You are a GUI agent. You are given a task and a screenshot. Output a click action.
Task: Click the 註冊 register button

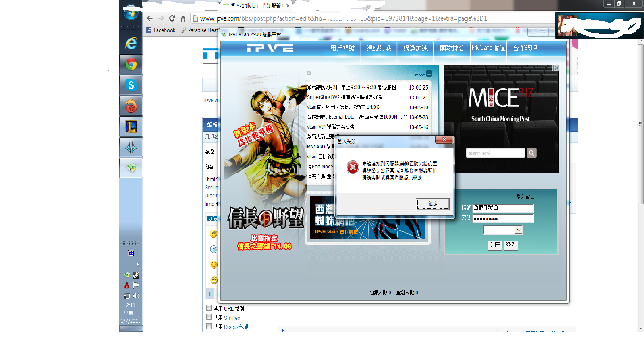pos(495,245)
